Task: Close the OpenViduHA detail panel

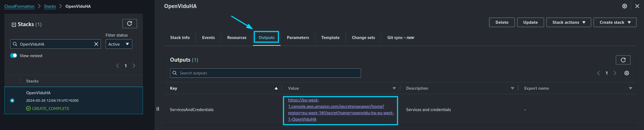Action: [637, 6]
